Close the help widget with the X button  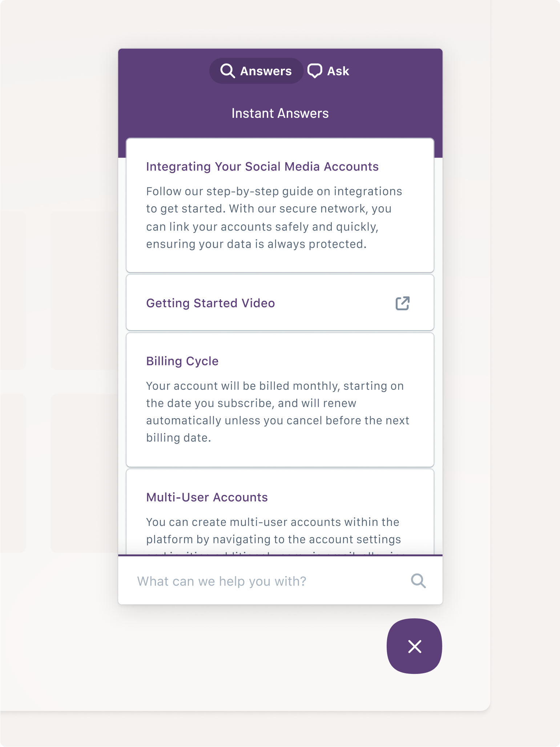click(414, 646)
